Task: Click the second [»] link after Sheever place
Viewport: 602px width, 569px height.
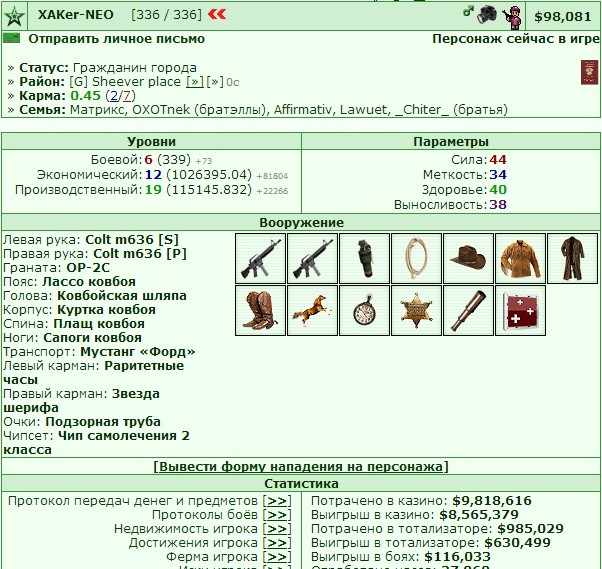Action: pos(215,82)
